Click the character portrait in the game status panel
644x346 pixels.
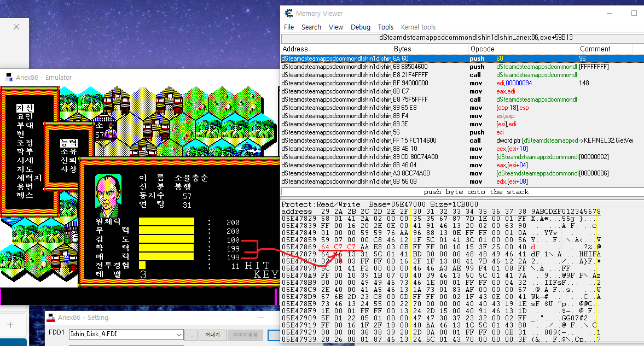click(108, 195)
